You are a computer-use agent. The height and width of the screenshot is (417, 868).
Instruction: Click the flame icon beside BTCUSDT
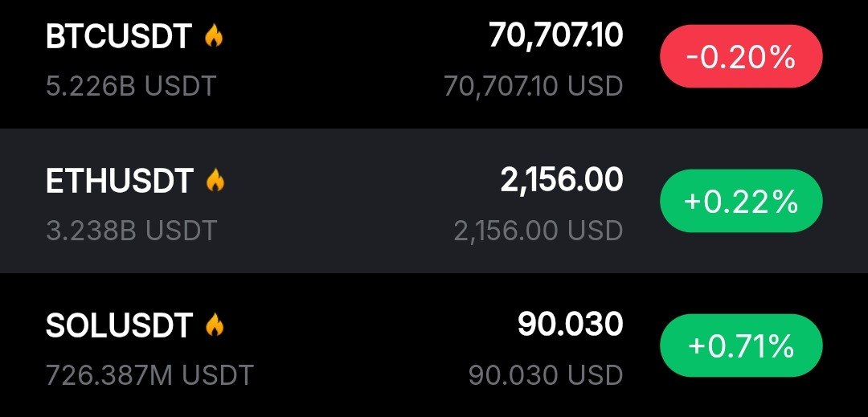[x=213, y=36]
